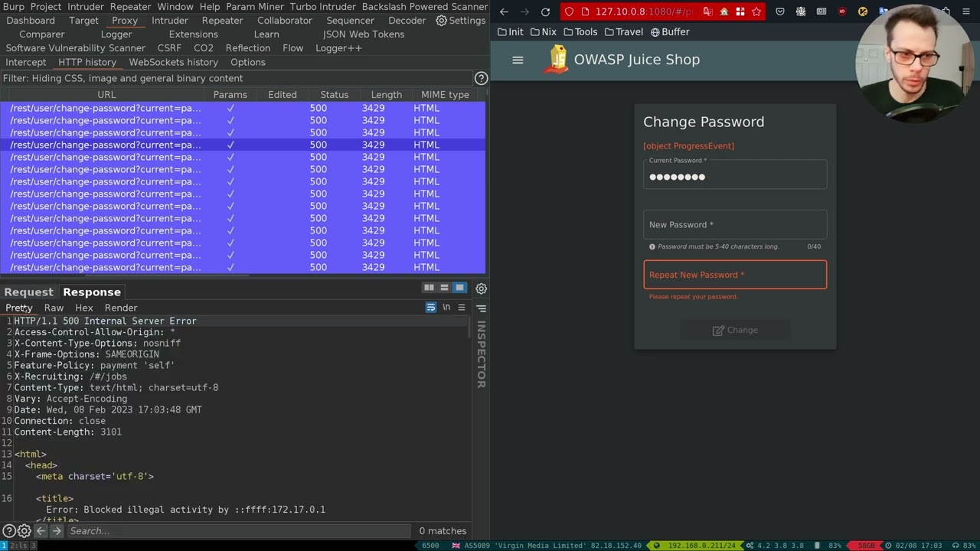Open the Init bookmarks folder
The height and width of the screenshot is (551, 980).
point(511,32)
